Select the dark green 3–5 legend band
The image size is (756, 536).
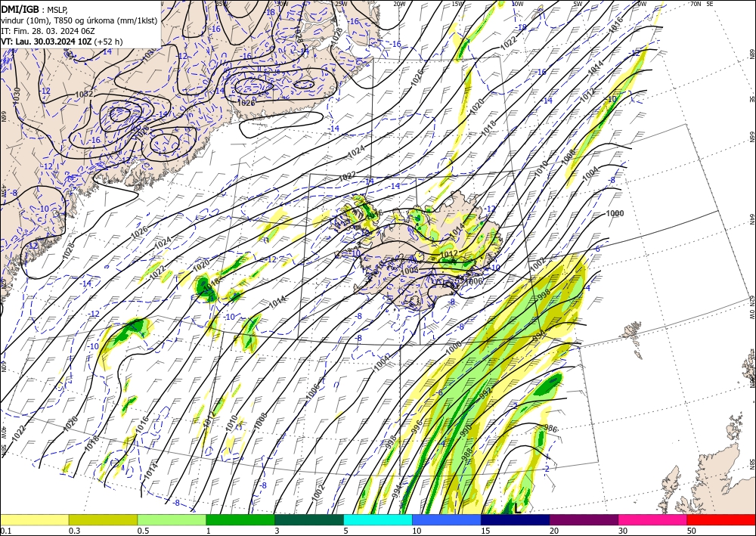[309, 519]
